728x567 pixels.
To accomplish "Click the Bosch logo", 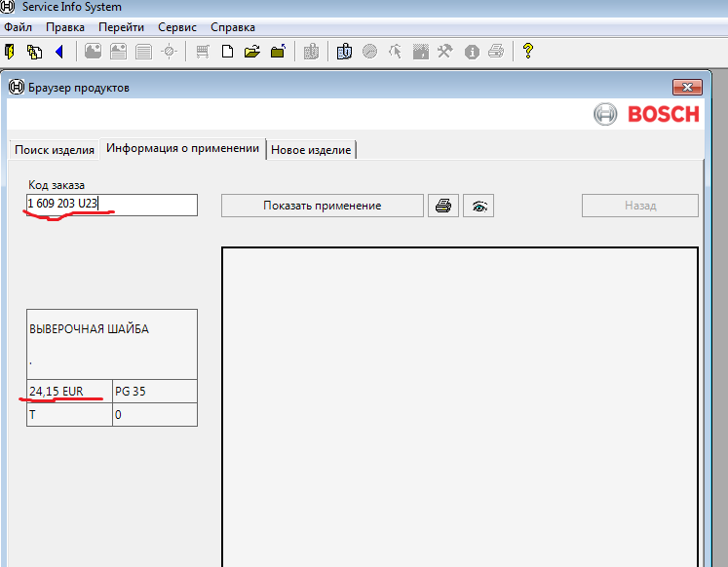I will [646, 114].
